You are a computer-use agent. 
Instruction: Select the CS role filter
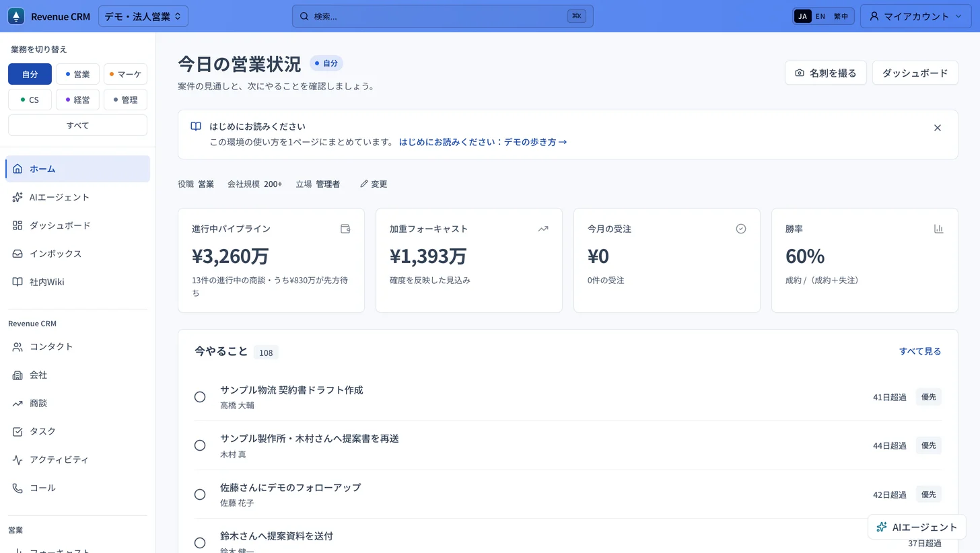pyautogui.click(x=30, y=100)
